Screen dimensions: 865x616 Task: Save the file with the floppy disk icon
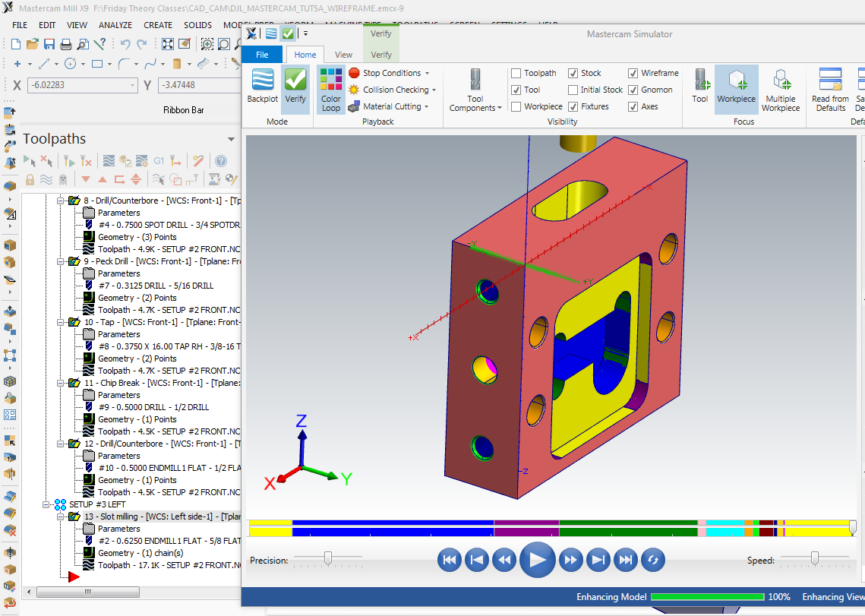click(x=49, y=44)
